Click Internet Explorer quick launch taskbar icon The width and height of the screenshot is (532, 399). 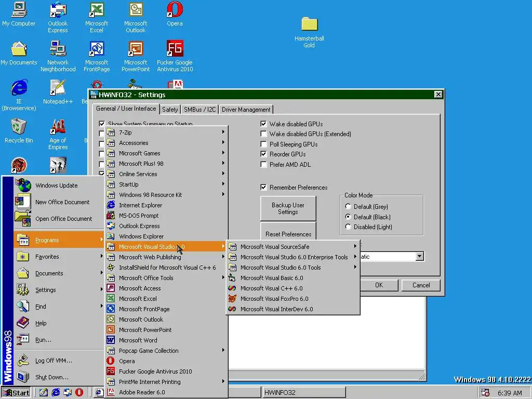(56, 392)
